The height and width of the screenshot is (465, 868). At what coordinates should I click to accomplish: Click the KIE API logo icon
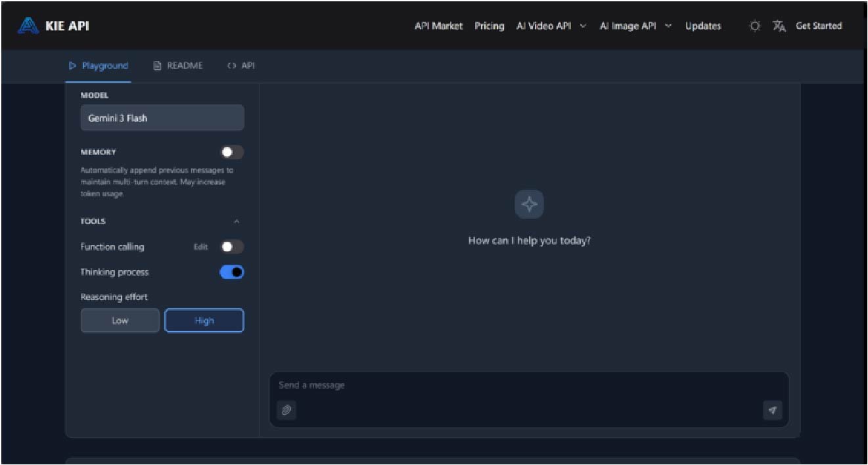pos(28,26)
